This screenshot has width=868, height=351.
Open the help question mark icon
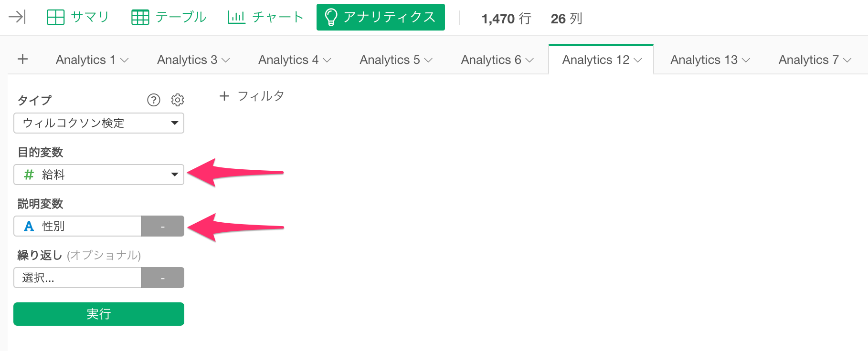coord(153,100)
